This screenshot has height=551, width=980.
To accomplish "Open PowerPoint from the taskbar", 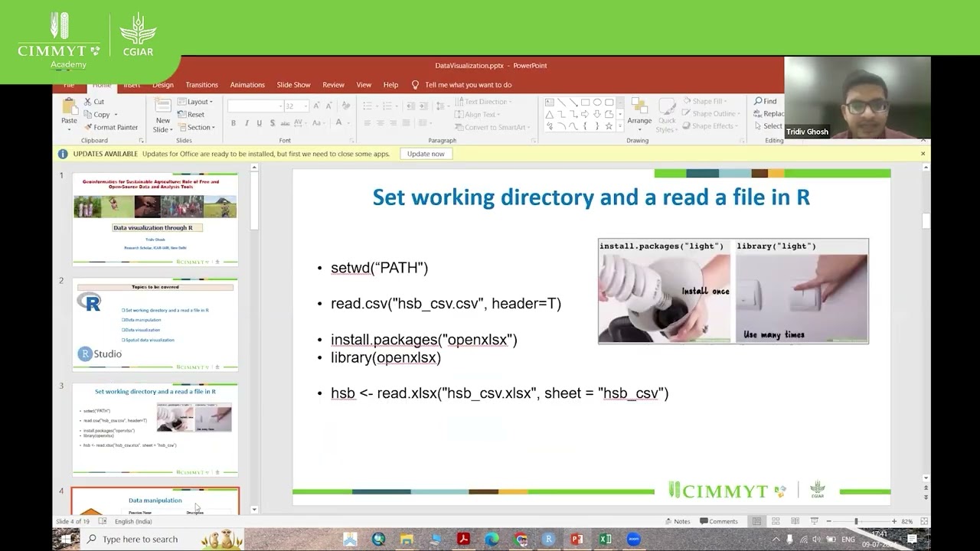I will [577, 540].
